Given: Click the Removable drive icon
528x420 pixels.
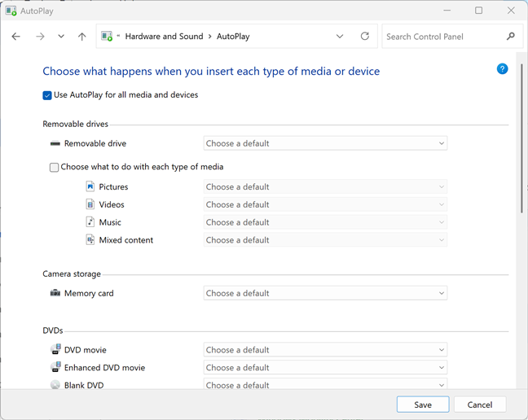Looking at the screenshot, I should pos(55,144).
